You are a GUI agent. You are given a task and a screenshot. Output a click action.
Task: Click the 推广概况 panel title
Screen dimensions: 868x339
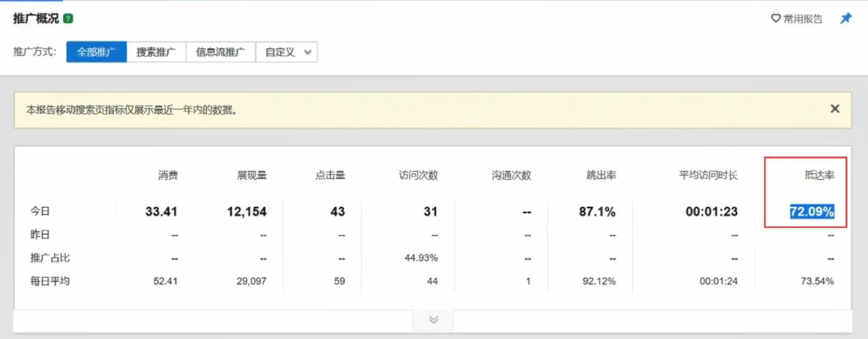click(x=36, y=18)
